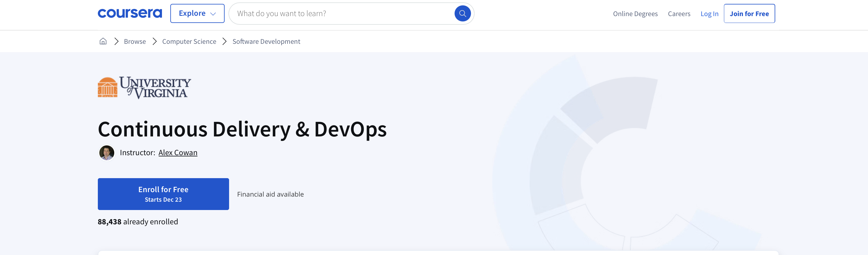Click Log In
The width and height of the screenshot is (868, 255).
pyautogui.click(x=709, y=14)
